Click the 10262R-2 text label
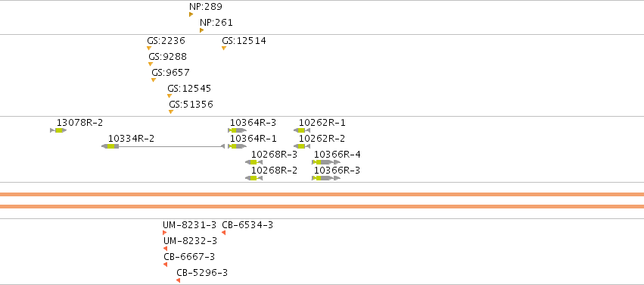This screenshot has width=644, height=285. coord(322,139)
